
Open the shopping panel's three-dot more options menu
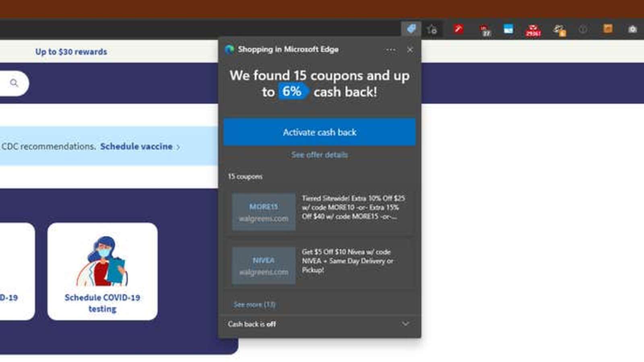click(390, 50)
